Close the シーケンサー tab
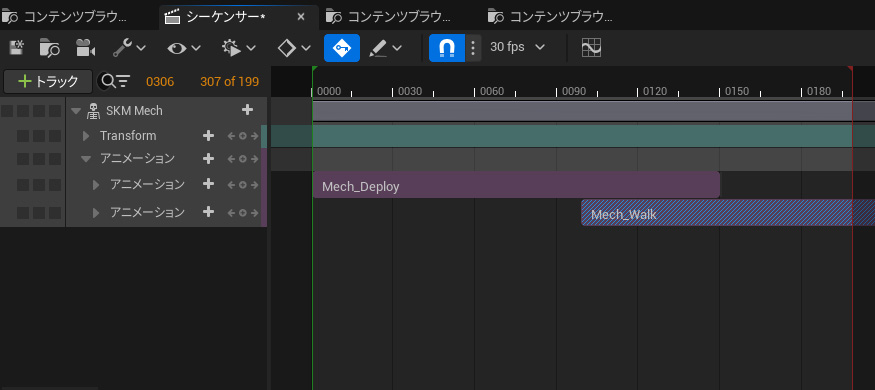The height and width of the screenshot is (390, 875). click(x=301, y=17)
